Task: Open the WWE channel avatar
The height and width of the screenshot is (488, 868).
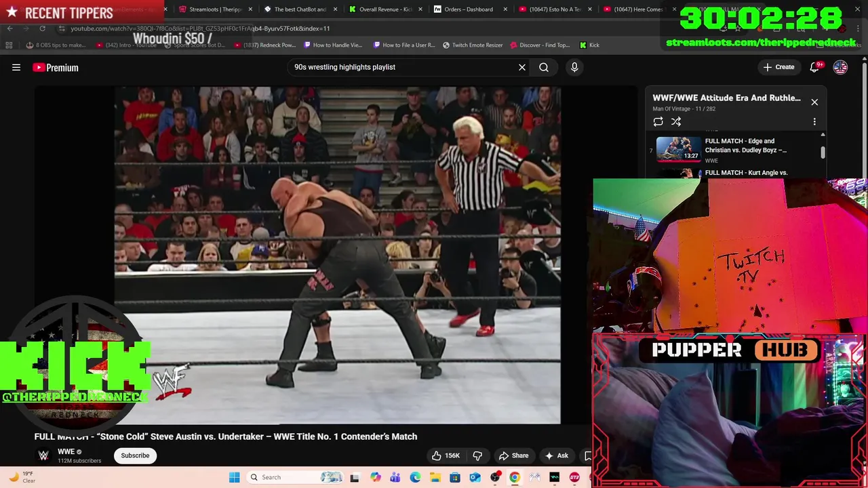Action: 43,455
